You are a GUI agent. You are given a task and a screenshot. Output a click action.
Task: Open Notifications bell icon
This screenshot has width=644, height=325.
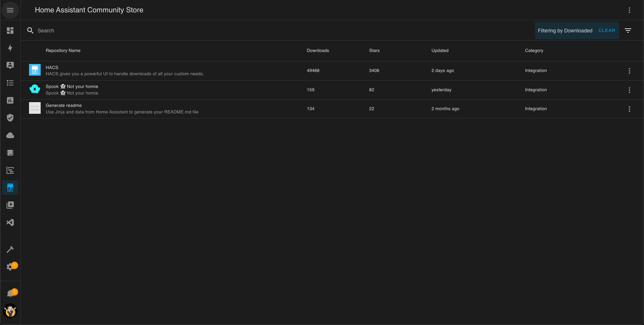pyautogui.click(x=10, y=293)
